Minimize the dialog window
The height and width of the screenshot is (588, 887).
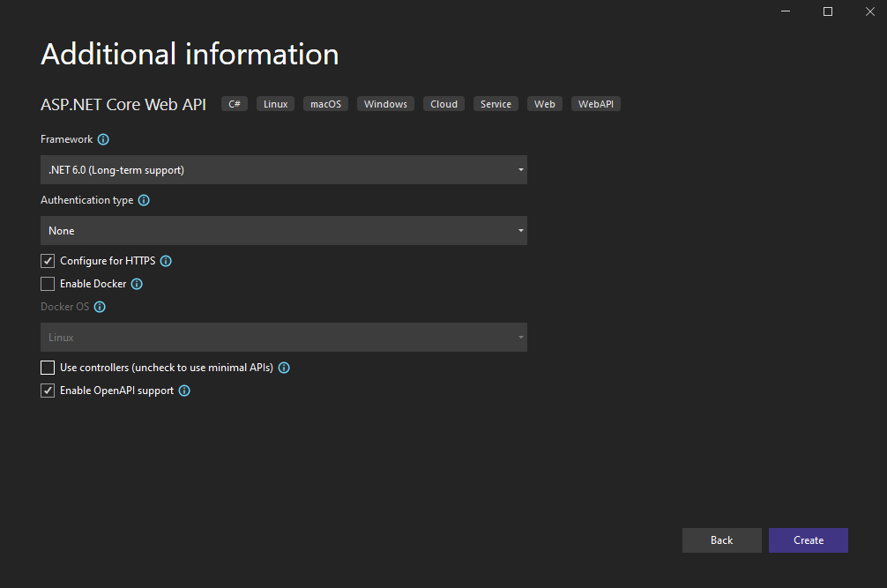[786, 11]
